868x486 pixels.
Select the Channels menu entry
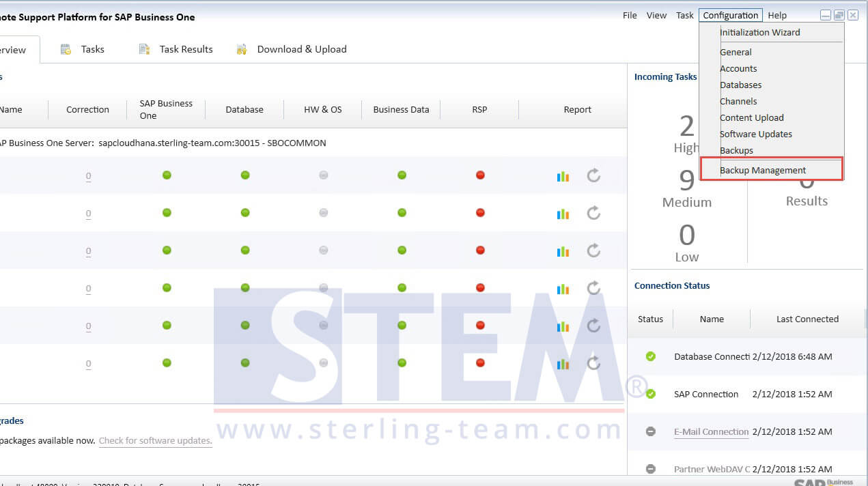[x=738, y=101]
